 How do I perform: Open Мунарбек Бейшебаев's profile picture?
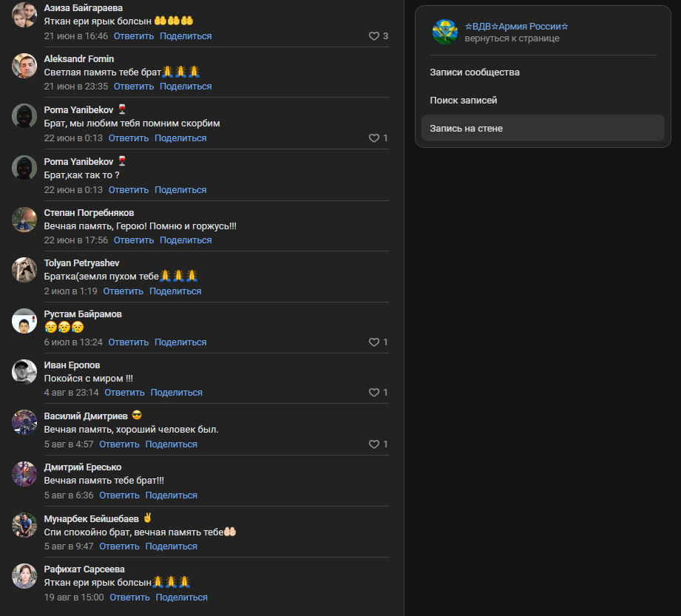(24, 525)
